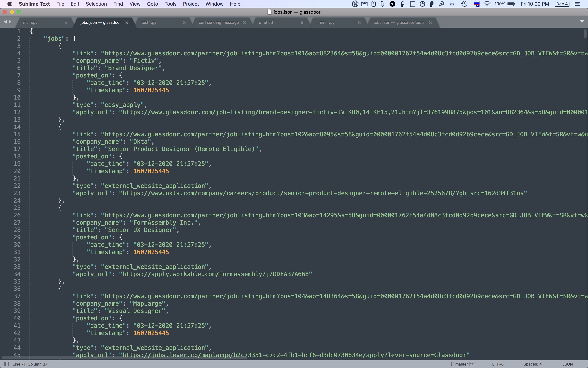This screenshot has width=588, height=368.
Task: Close the main.py tab
Action: click(66, 22)
